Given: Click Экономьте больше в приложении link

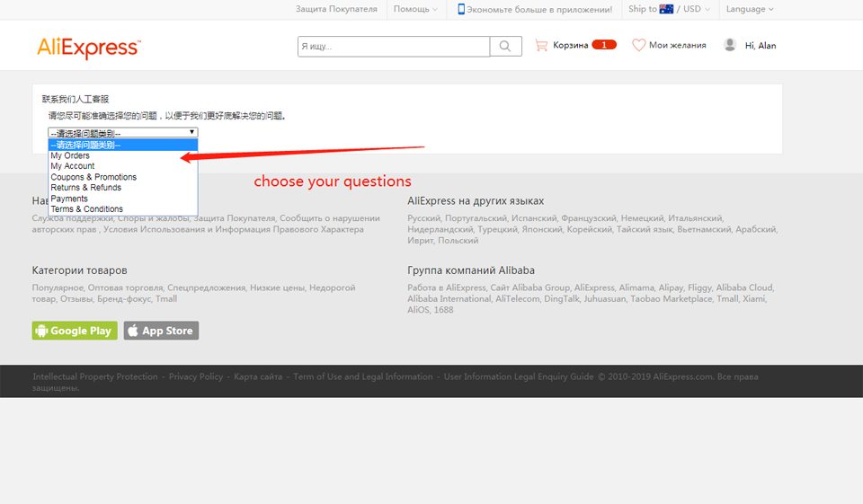Looking at the screenshot, I should click(539, 9).
